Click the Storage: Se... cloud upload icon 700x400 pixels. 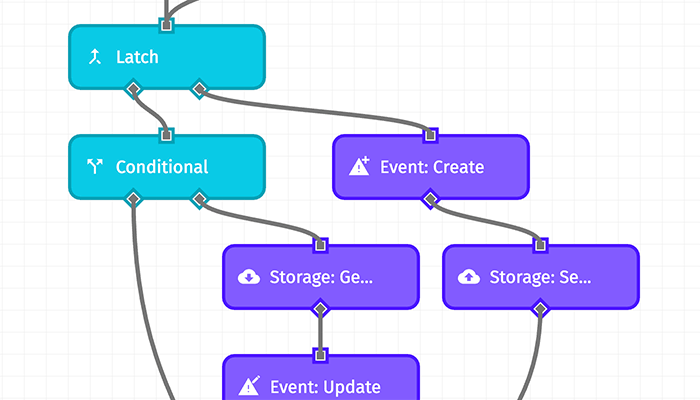tap(469, 277)
